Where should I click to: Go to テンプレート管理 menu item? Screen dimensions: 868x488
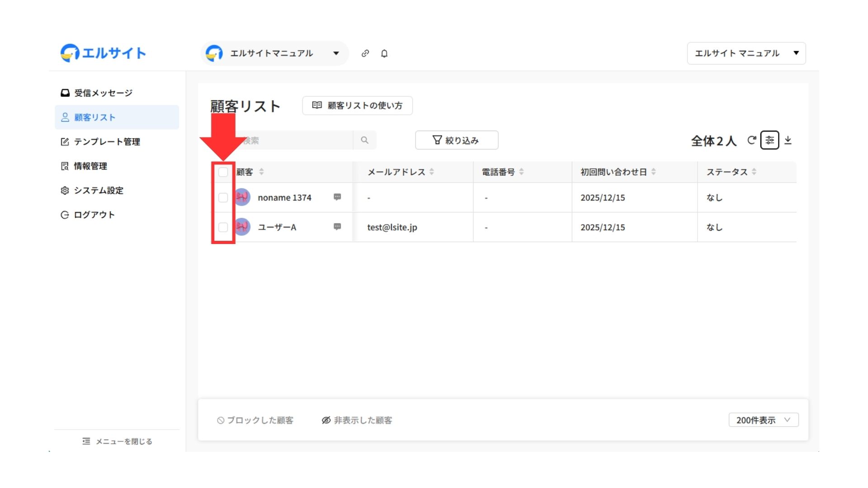click(x=107, y=142)
